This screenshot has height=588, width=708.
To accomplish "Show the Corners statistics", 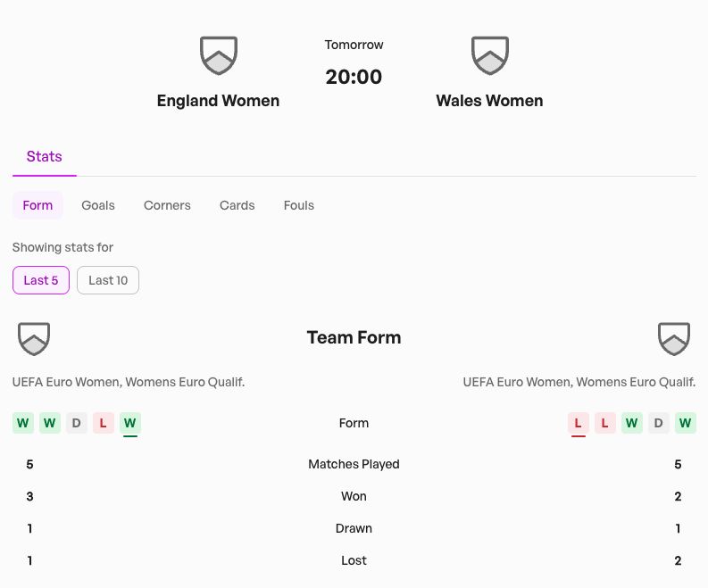I will (x=167, y=205).
